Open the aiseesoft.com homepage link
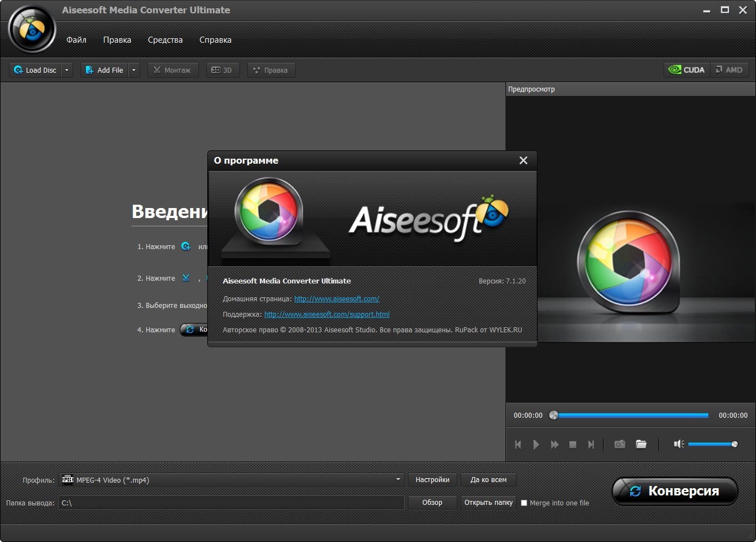 (336, 298)
